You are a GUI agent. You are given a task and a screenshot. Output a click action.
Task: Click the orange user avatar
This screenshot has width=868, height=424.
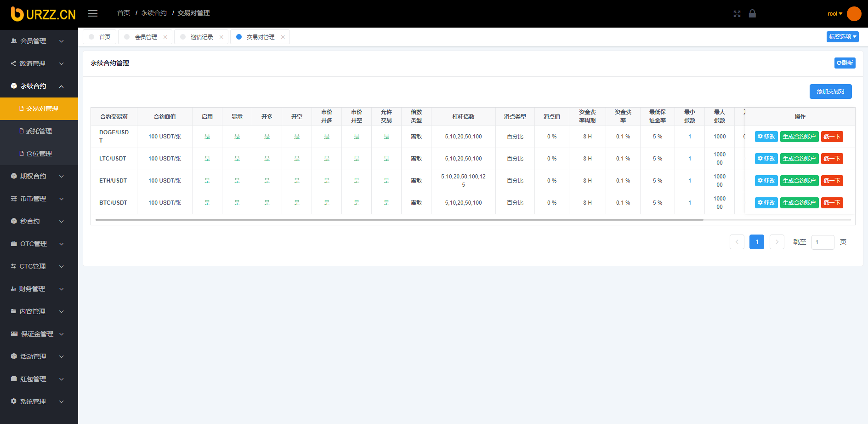click(x=854, y=14)
